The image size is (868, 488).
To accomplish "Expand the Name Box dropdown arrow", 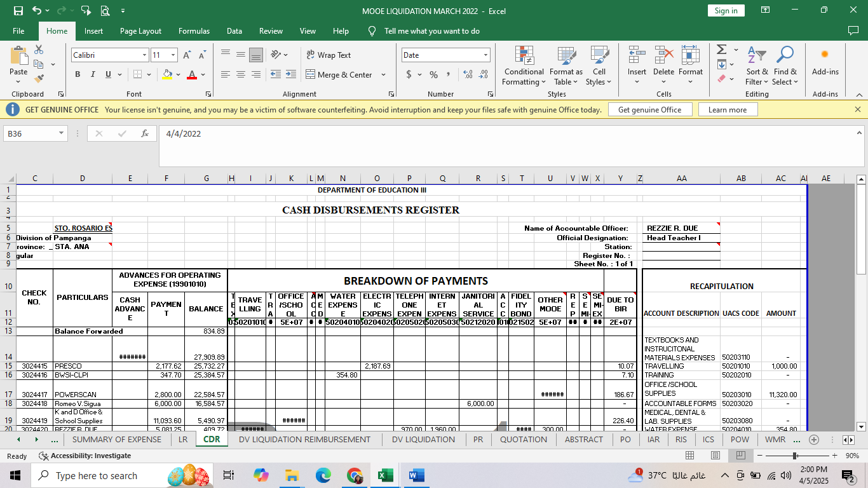I will [62, 133].
